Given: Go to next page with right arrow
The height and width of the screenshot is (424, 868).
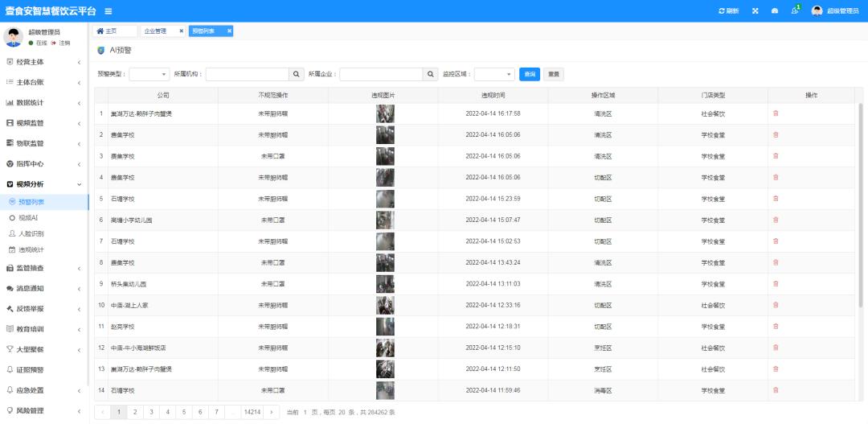Looking at the screenshot, I should click(x=272, y=413).
